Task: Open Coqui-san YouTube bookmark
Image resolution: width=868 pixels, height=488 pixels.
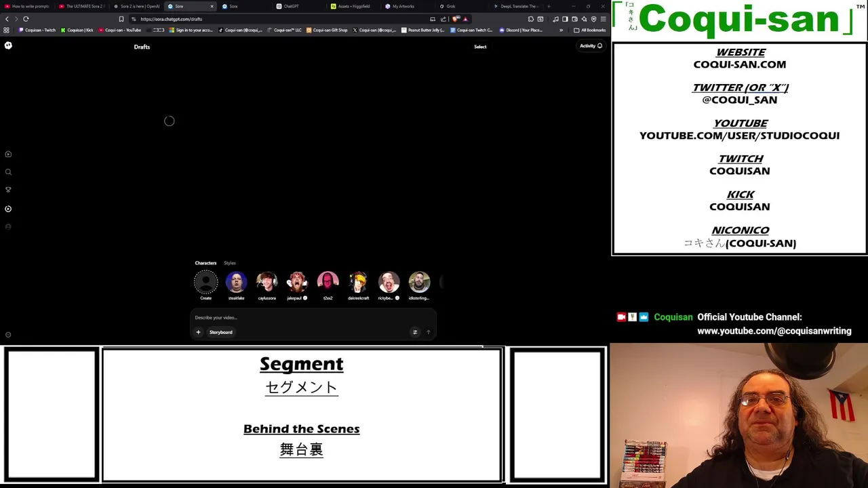Action: click(120, 30)
